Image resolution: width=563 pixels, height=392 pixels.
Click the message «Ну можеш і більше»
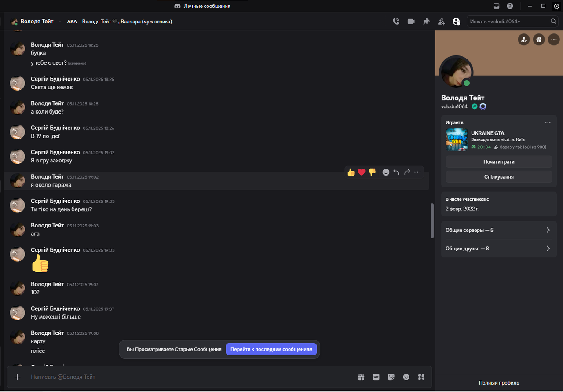(56, 316)
